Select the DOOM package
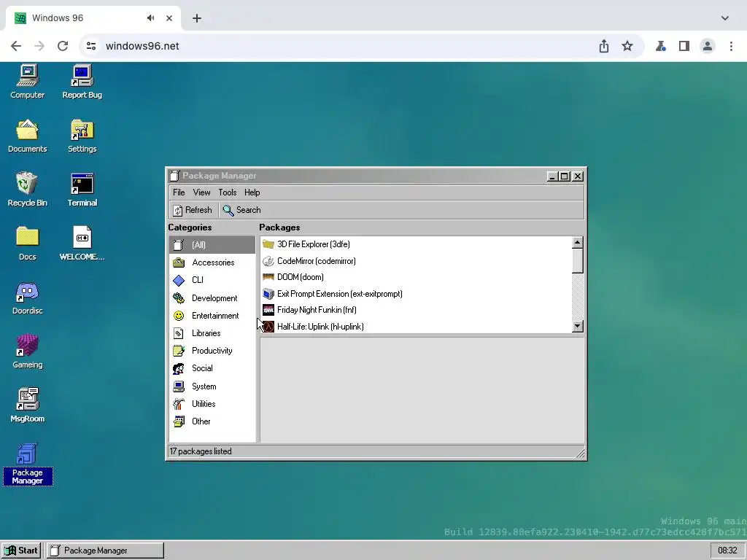The height and width of the screenshot is (560, 747). pyautogui.click(x=416, y=277)
